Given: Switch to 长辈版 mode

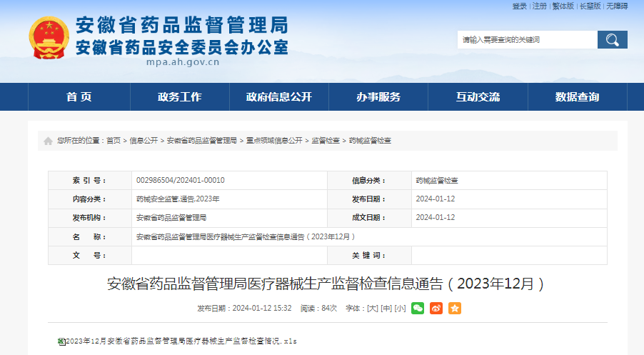Looking at the screenshot, I should [x=590, y=6].
